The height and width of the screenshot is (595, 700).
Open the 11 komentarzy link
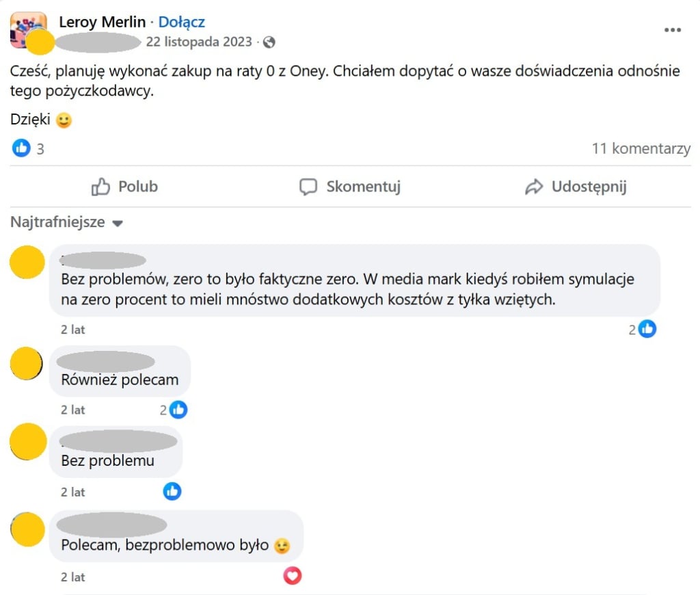point(641,148)
